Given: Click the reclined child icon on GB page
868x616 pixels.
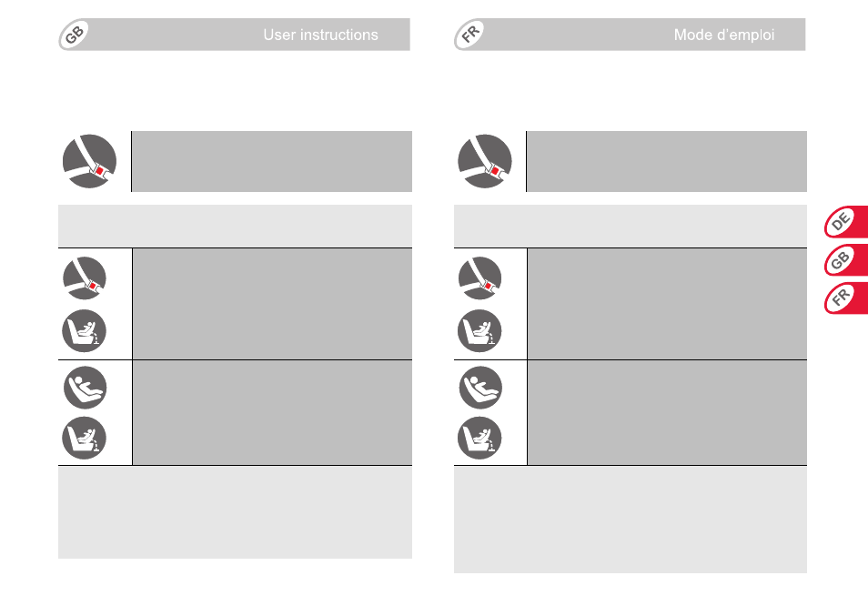Looking at the screenshot, I should (86, 388).
